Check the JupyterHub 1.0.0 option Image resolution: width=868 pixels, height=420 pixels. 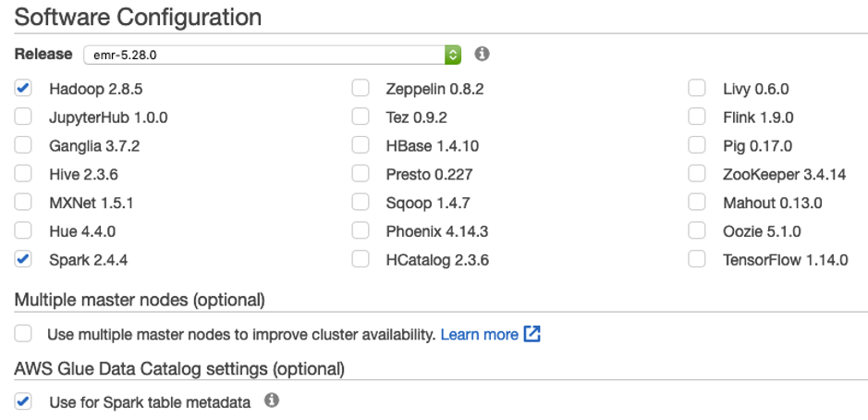point(23,117)
